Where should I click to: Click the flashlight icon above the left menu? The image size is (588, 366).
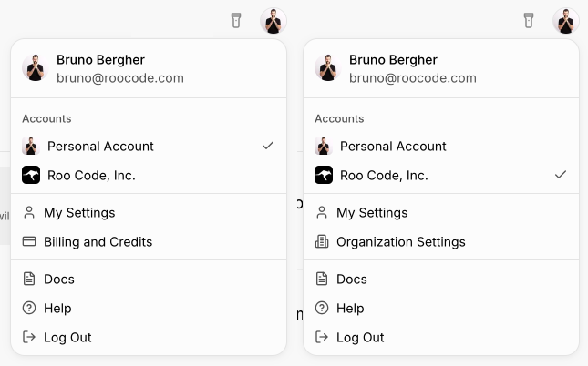tap(236, 20)
